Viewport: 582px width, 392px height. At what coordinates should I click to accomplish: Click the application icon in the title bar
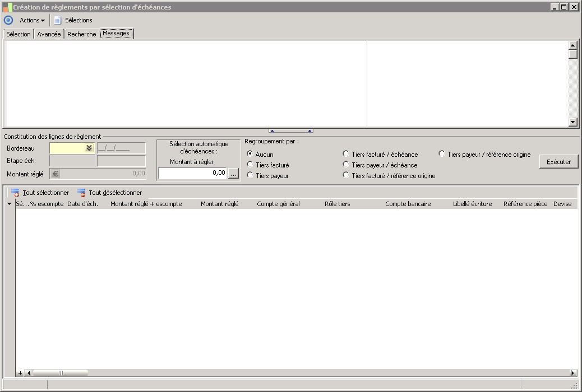click(x=7, y=7)
